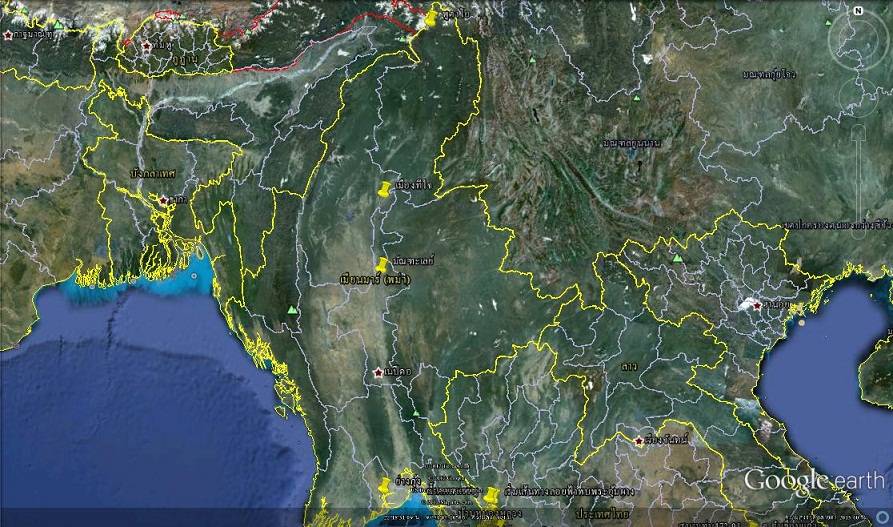Click the Look joystick ring under N
The image size is (893, 527).
pos(858,40)
